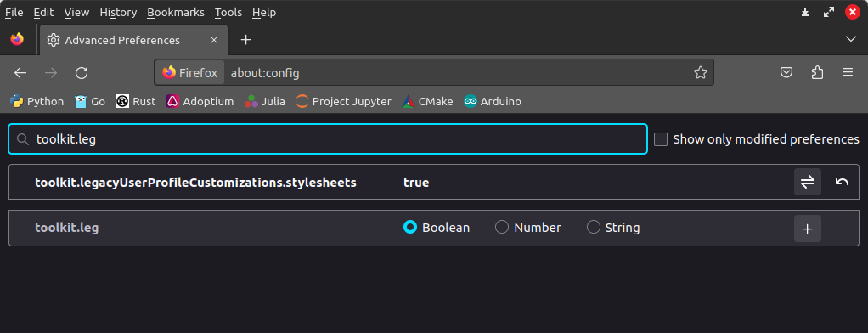The height and width of the screenshot is (333, 868).
Task: Bookmark this page with the star
Action: pos(701,72)
